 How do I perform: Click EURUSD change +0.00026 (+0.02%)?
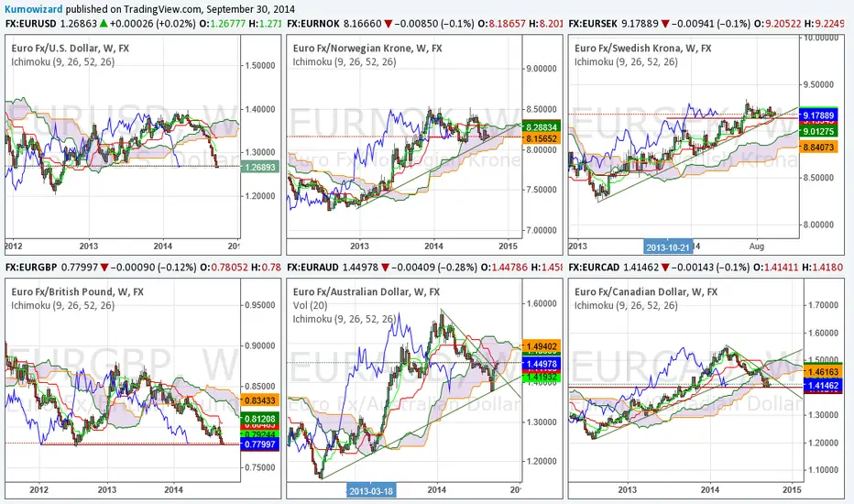click(x=152, y=24)
